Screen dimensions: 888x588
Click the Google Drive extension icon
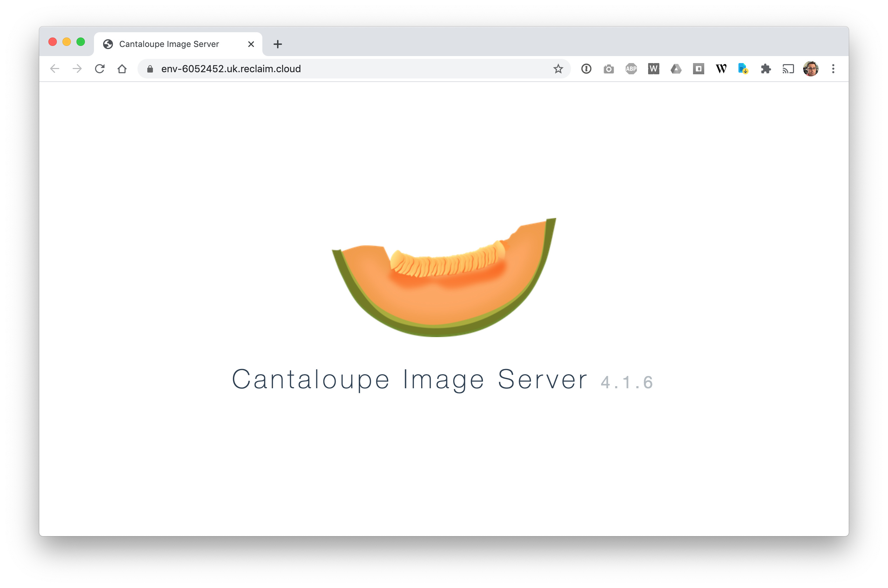pos(676,69)
